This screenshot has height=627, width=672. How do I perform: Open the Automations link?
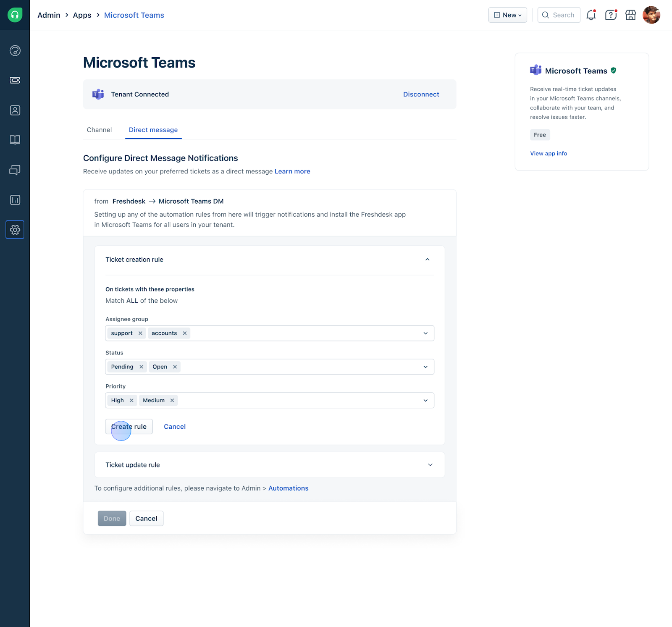coord(288,488)
